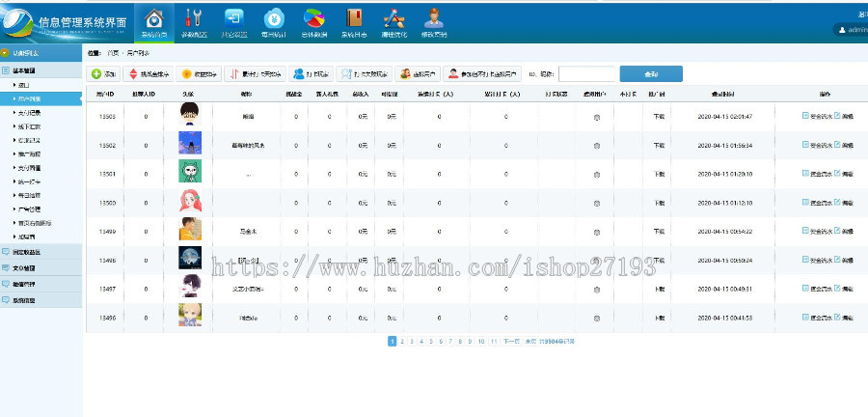This screenshot has height=417, width=868.
Task: Click the 下载 link in row 13499
Action: 658,232
